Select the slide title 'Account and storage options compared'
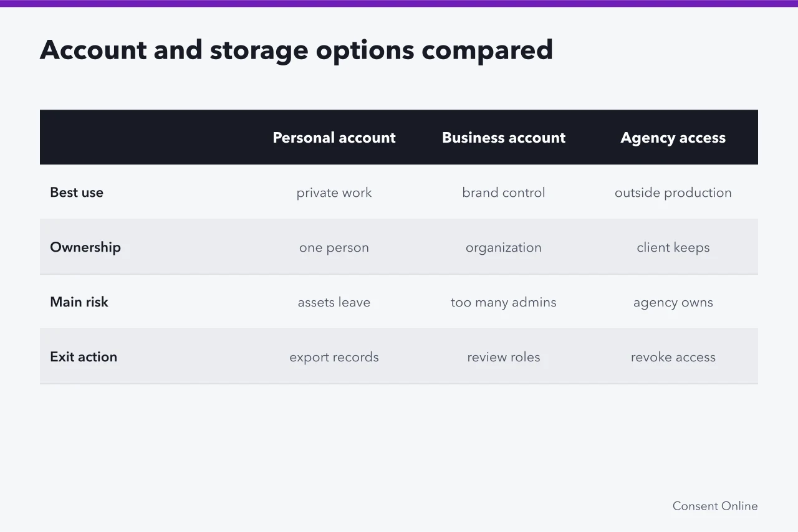This screenshot has height=532, width=798. (296, 50)
